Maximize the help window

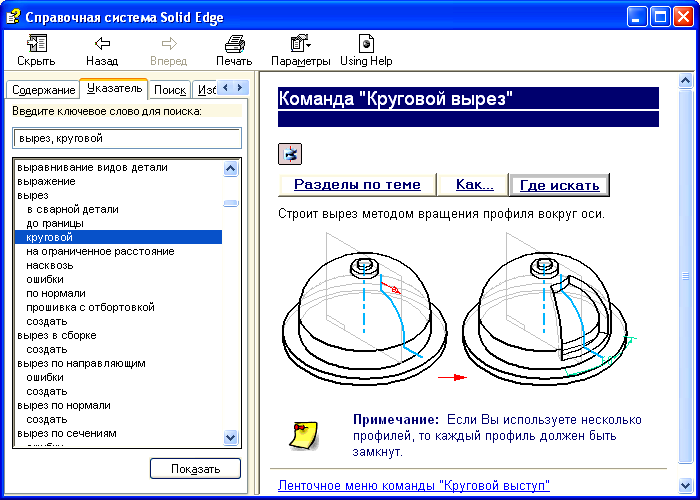pos(660,17)
